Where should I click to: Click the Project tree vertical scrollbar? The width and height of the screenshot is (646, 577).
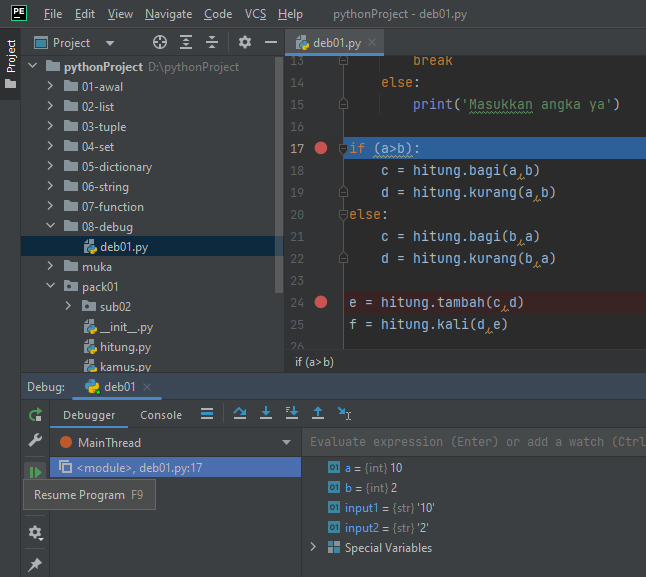click(x=279, y=175)
